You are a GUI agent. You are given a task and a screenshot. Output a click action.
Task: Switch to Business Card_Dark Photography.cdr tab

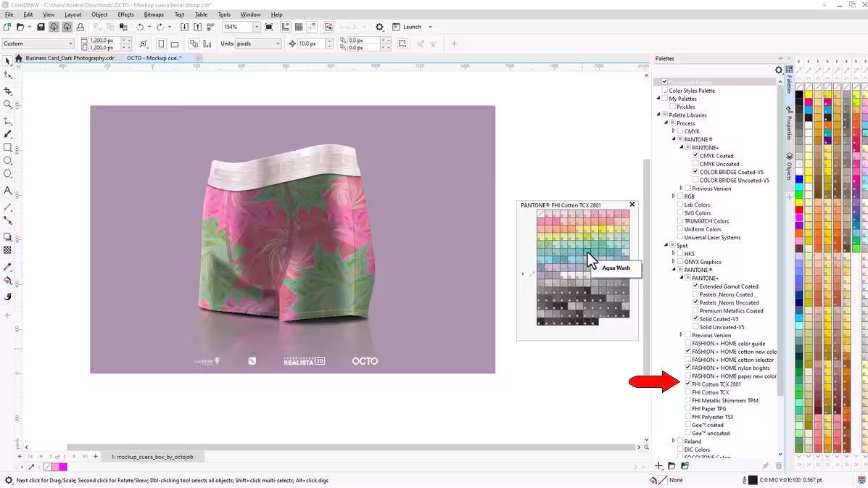tap(70, 58)
